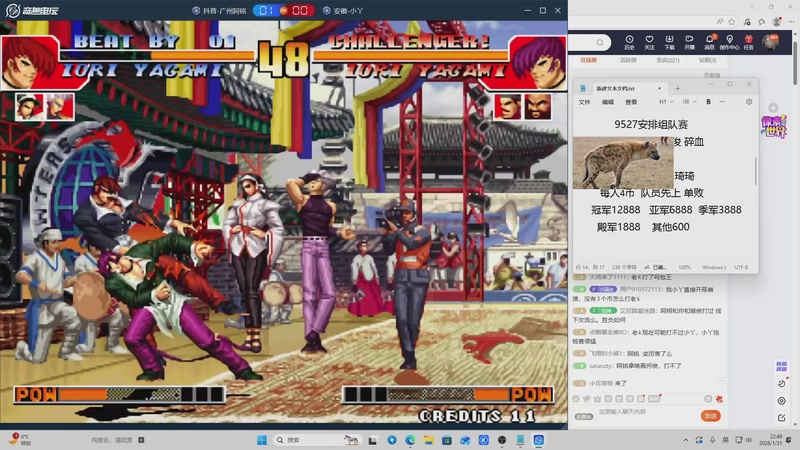
Task: Open the Windows Start button
Action: (262, 440)
